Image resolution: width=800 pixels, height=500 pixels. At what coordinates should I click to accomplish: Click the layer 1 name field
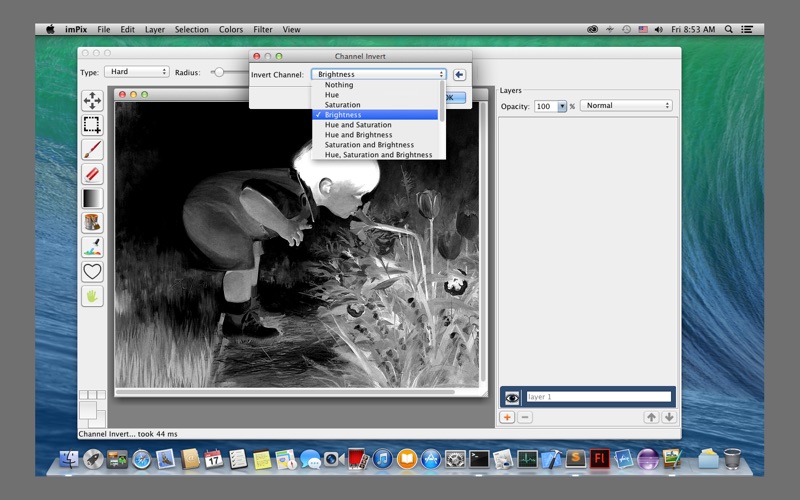(x=598, y=397)
